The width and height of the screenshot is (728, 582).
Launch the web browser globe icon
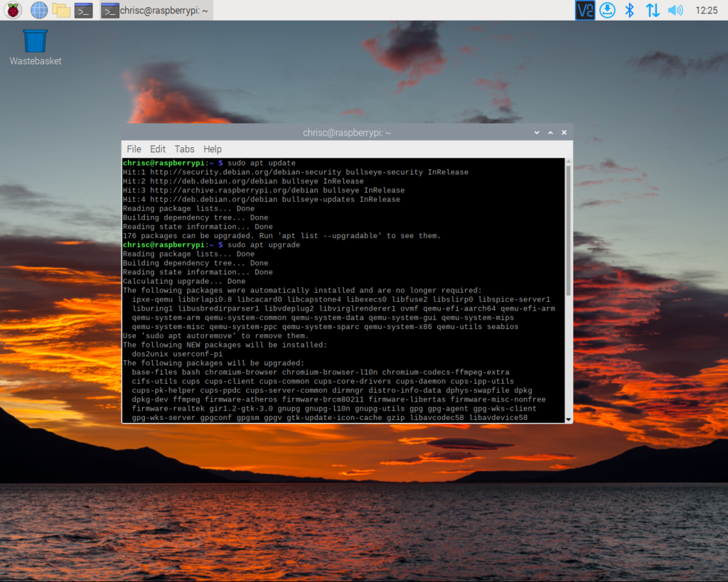coord(38,10)
